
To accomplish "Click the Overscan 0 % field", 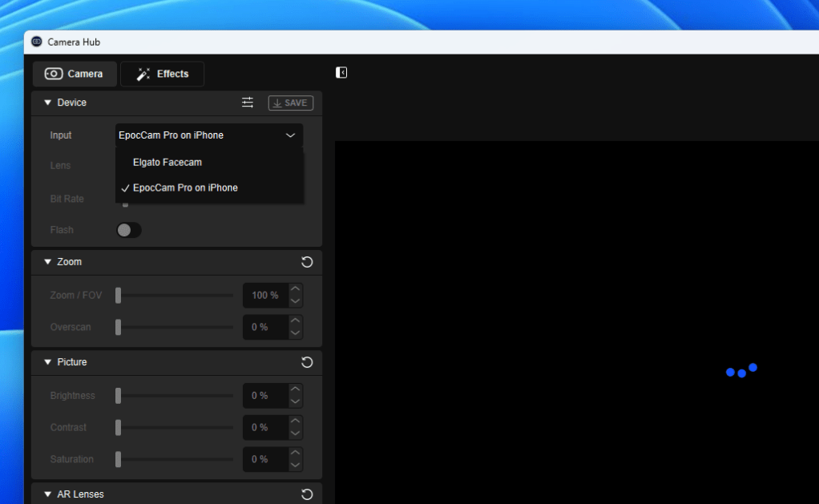I will point(265,327).
